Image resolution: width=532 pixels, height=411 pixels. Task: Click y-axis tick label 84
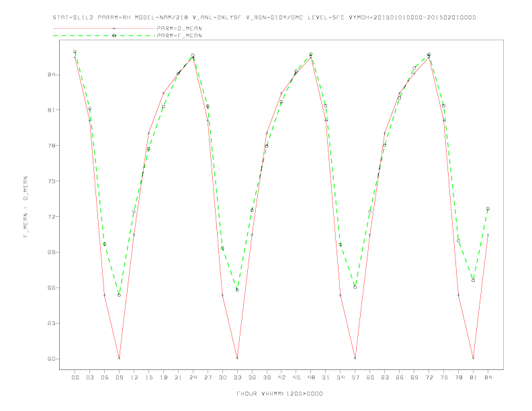[52, 75]
